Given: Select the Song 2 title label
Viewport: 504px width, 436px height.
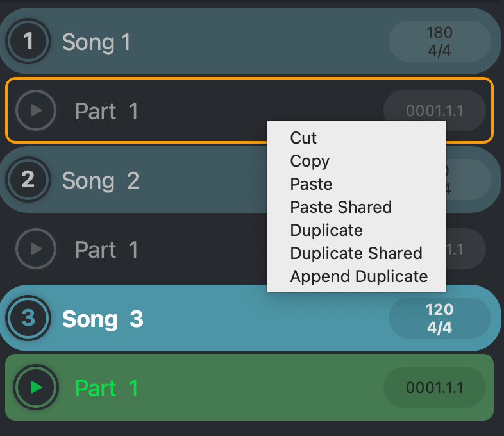Looking at the screenshot, I should coord(101,181).
